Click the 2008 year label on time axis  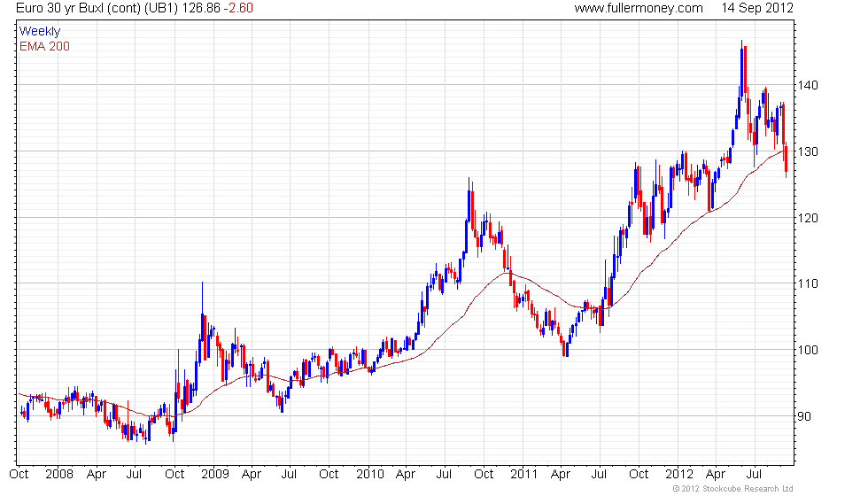(x=59, y=475)
